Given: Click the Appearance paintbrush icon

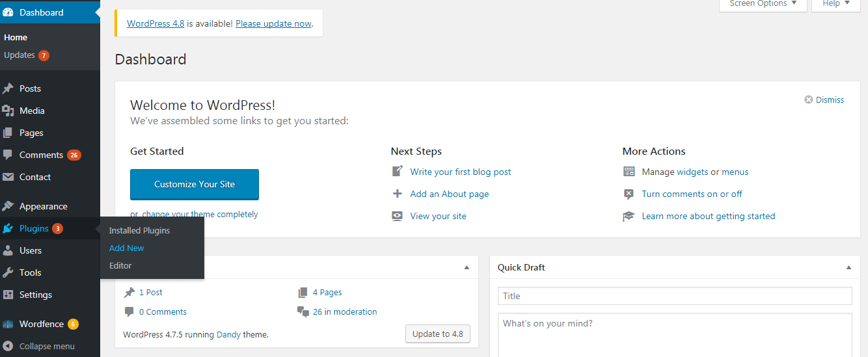Looking at the screenshot, I should 8,206.
